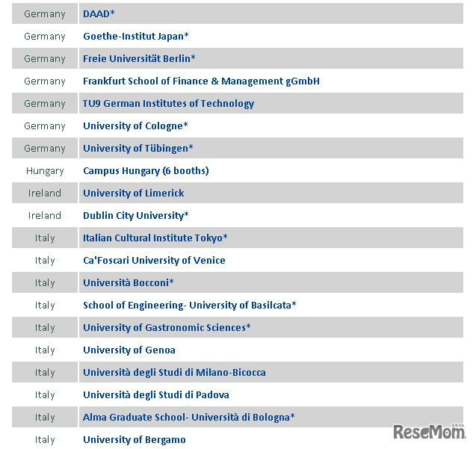Open University of Tübingen link
The image size is (476, 449).
[x=137, y=148]
